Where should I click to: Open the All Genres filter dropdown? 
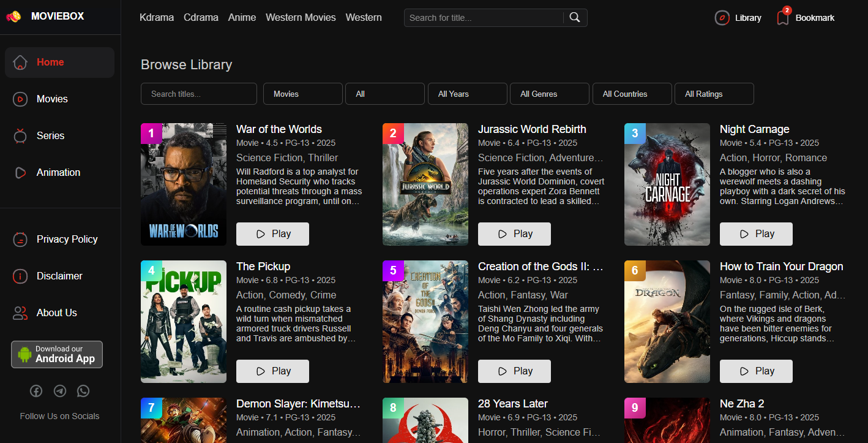click(x=550, y=94)
